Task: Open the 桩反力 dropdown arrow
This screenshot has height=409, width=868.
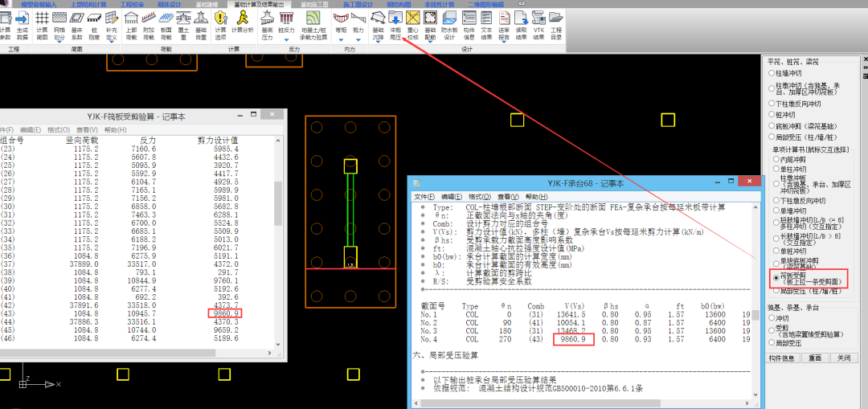Action: (286, 40)
